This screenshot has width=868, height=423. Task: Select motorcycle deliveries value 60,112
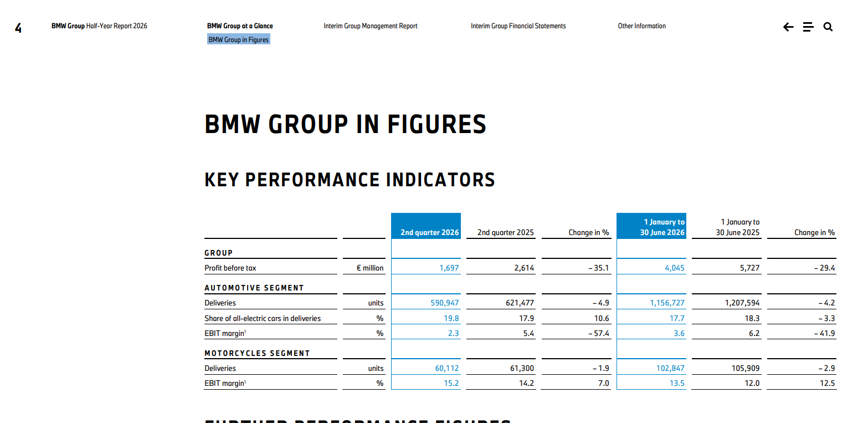(x=447, y=369)
